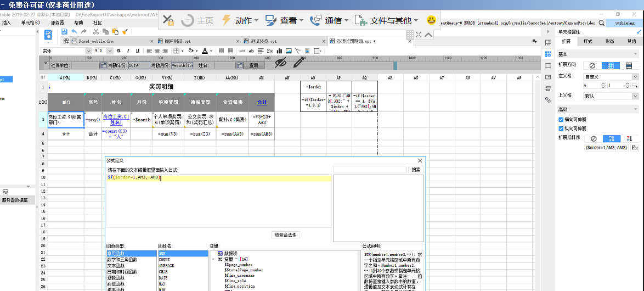Switch to the 删除测试.cpt tab

coord(177,42)
